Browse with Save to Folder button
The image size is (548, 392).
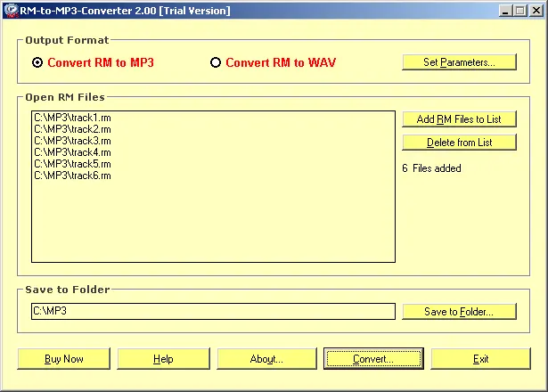pos(459,312)
